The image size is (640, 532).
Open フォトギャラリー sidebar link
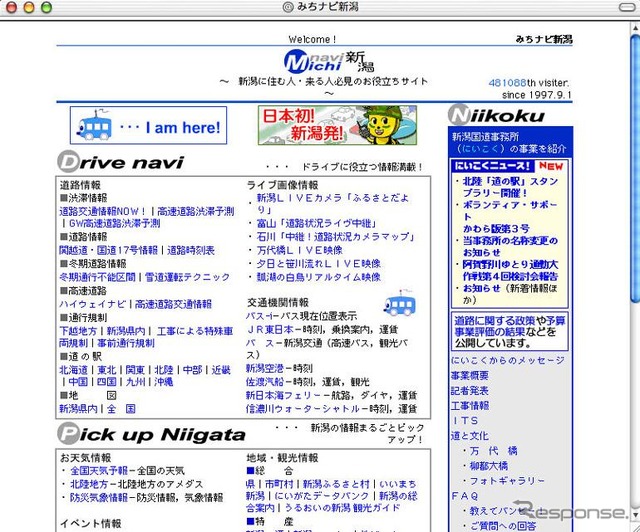(x=507, y=481)
